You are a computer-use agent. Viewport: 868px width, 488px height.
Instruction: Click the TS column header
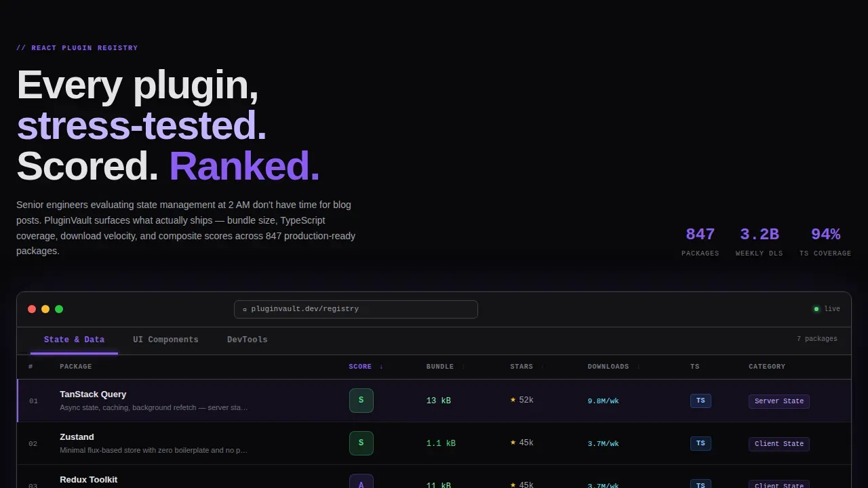(x=695, y=367)
